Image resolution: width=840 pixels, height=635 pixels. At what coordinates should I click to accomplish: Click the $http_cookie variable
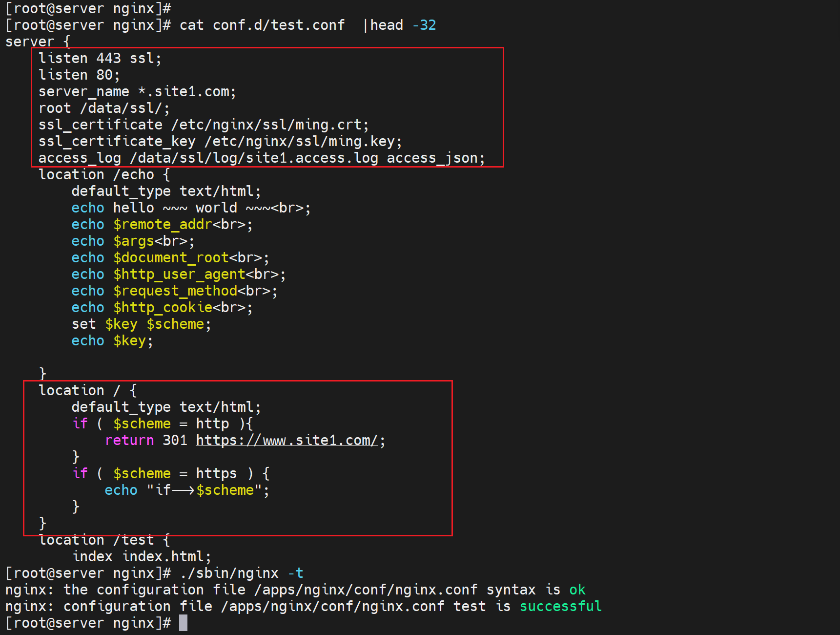pyautogui.click(x=163, y=308)
